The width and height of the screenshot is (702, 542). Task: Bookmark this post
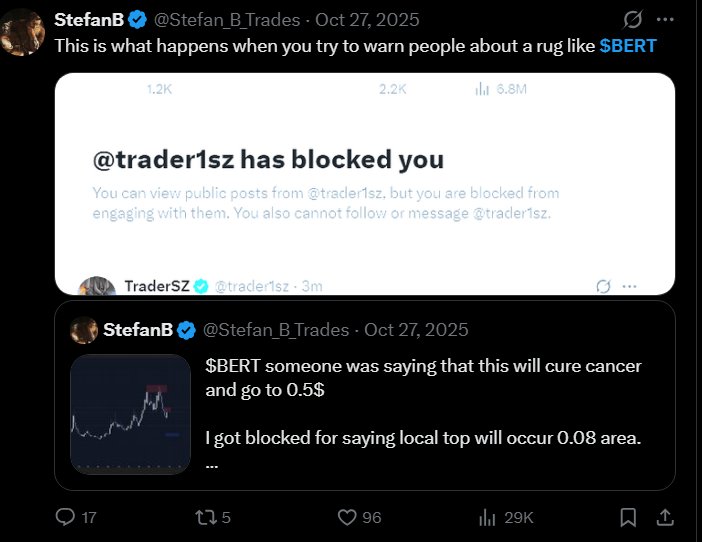(629, 517)
